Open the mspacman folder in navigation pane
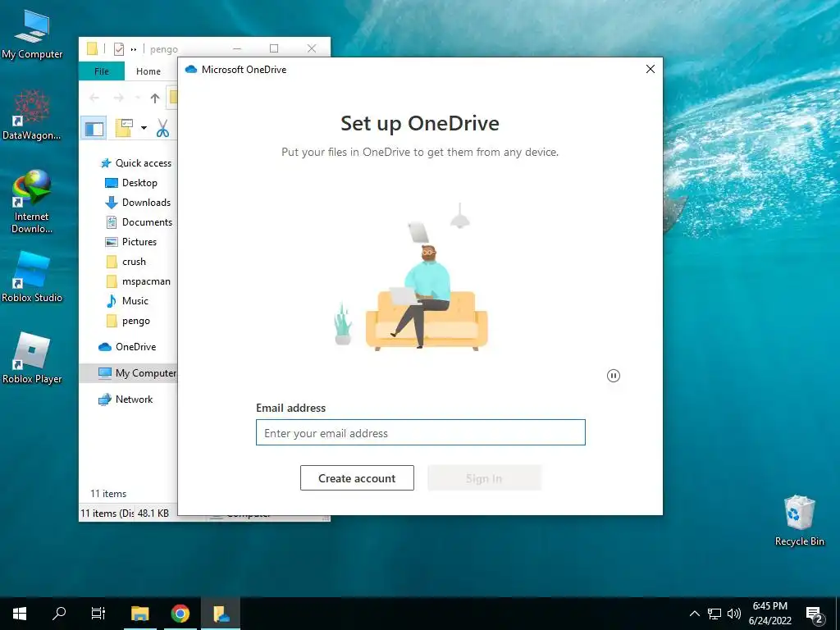This screenshot has width=840, height=630. pyautogui.click(x=138, y=281)
